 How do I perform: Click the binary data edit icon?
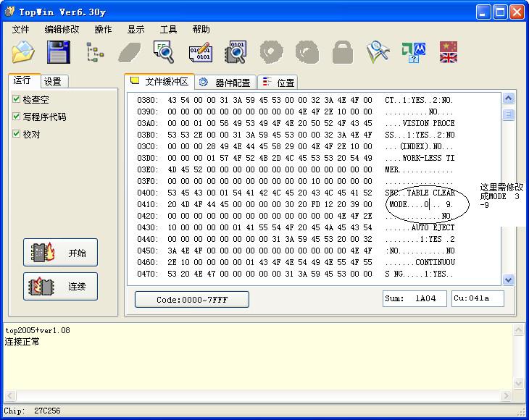tap(200, 52)
